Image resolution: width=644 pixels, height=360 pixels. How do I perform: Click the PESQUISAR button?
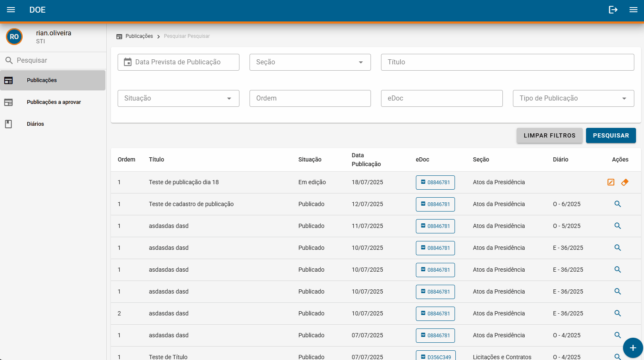coord(611,135)
